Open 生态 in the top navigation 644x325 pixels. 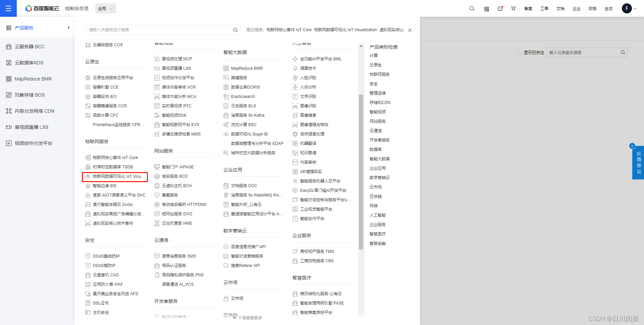pos(609,9)
